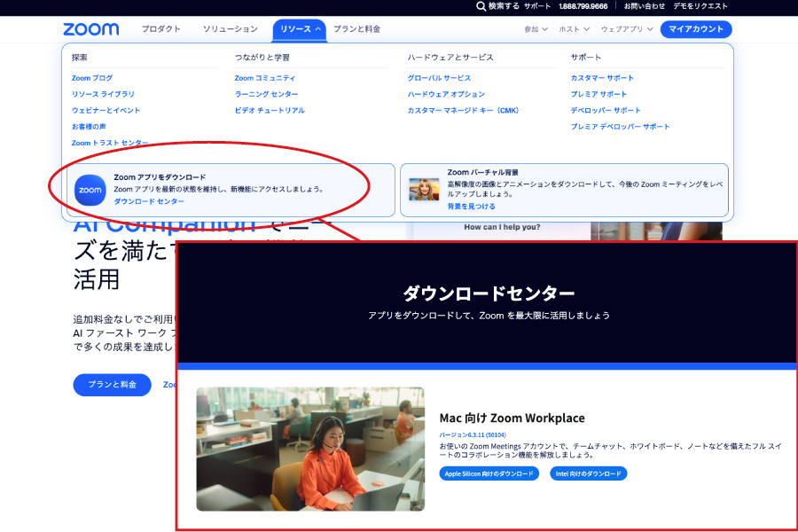Open the プランと料金 nav item
This screenshot has height=532, width=798.
pyautogui.click(x=356, y=29)
